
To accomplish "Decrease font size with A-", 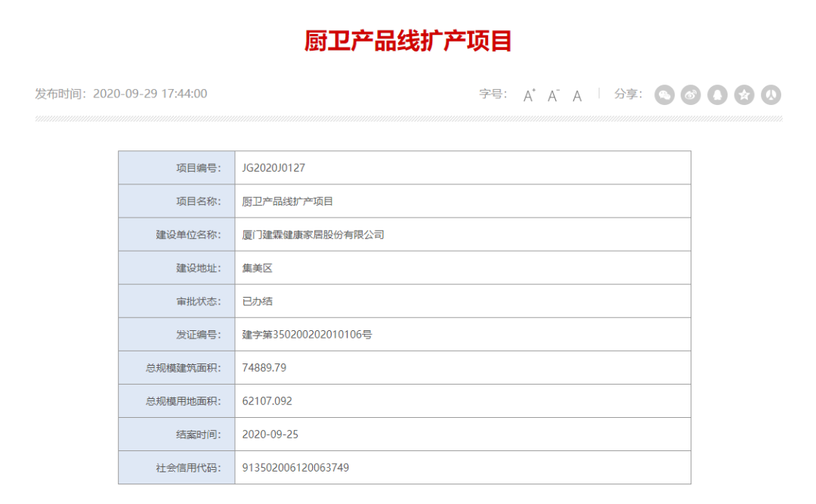I will [553, 95].
